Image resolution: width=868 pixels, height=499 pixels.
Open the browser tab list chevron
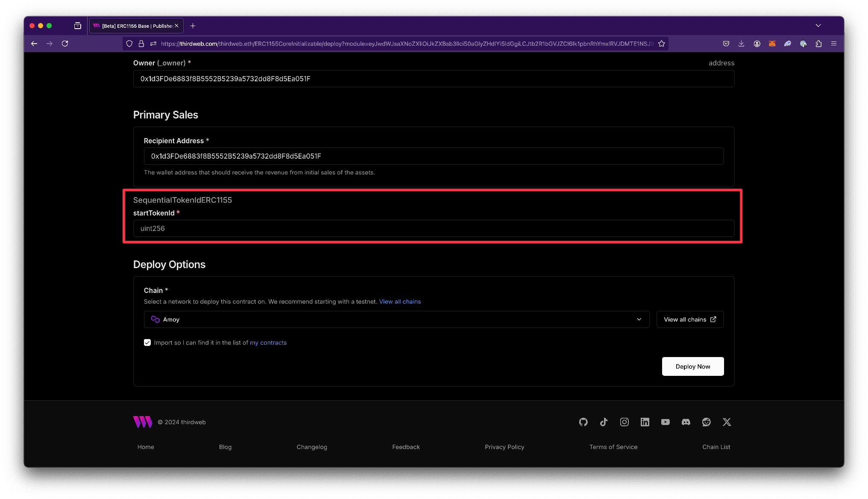(818, 25)
